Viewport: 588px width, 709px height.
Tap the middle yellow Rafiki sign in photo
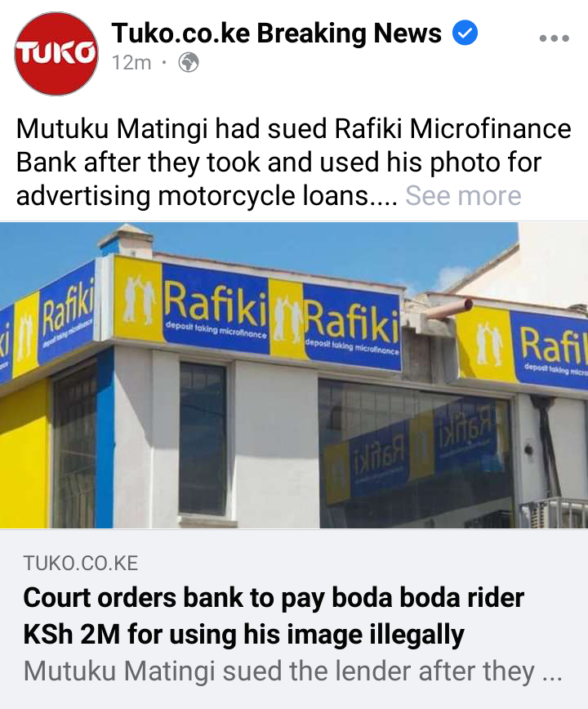336,326
